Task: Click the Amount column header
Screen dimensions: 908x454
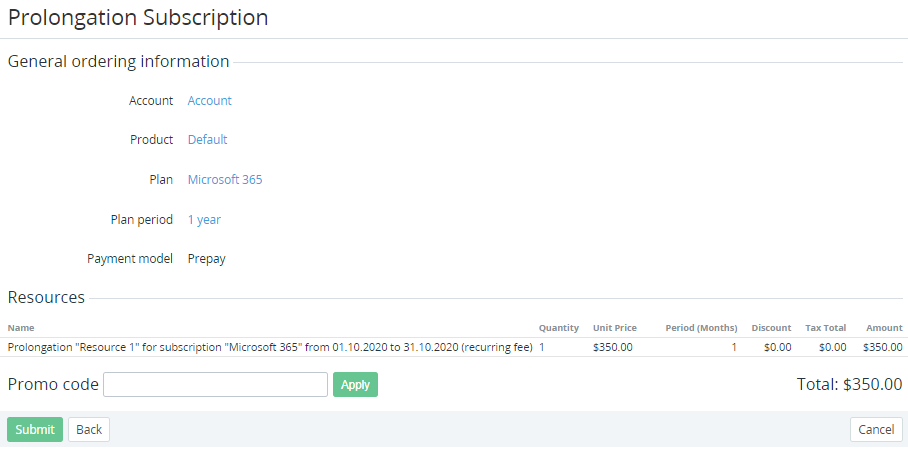Action: pyautogui.click(x=884, y=328)
